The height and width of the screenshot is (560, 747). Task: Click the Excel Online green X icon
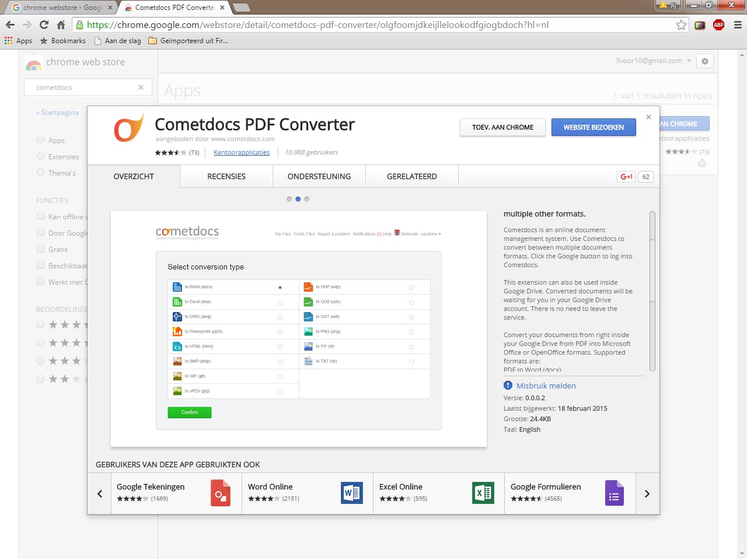click(x=483, y=493)
